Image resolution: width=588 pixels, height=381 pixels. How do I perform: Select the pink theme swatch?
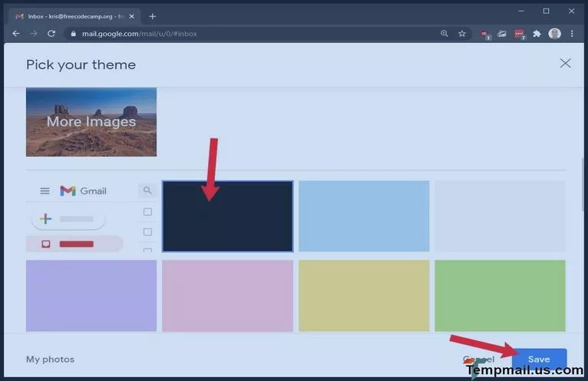pyautogui.click(x=227, y=296)
